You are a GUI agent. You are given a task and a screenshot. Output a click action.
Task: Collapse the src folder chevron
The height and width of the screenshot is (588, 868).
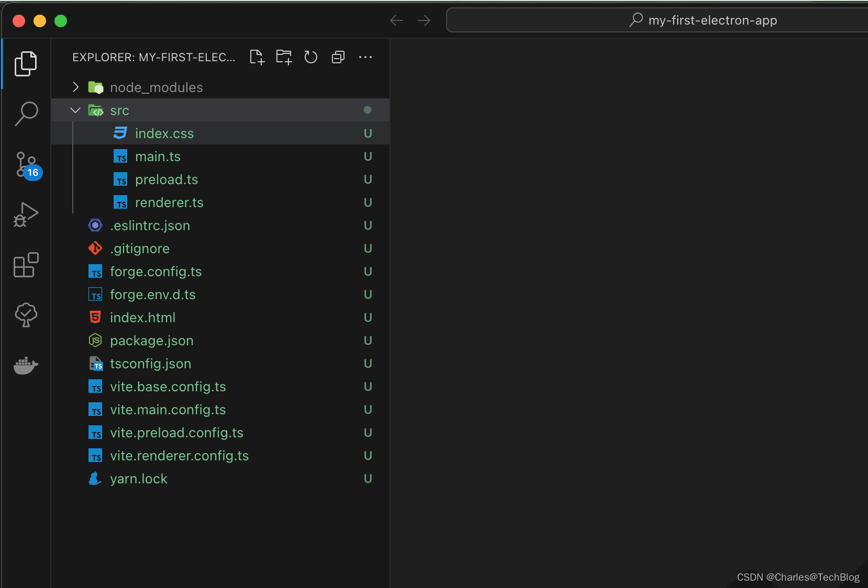click(x=75, y=110)
